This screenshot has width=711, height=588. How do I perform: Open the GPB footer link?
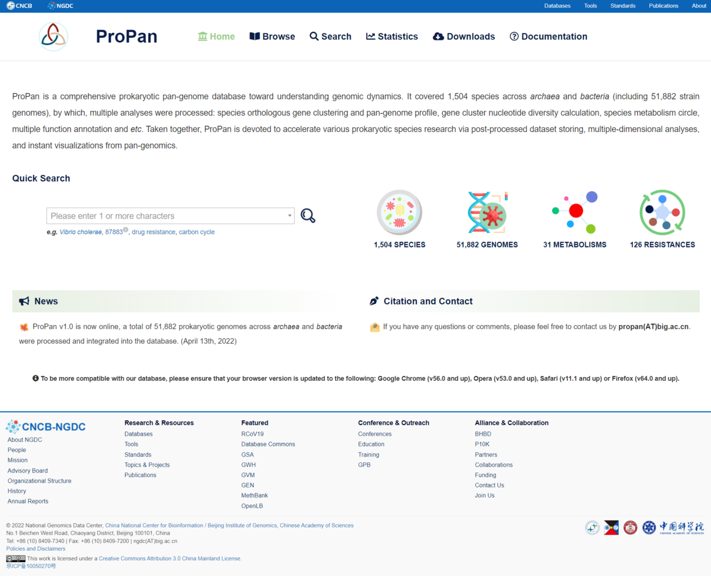(x=364, y=465)
